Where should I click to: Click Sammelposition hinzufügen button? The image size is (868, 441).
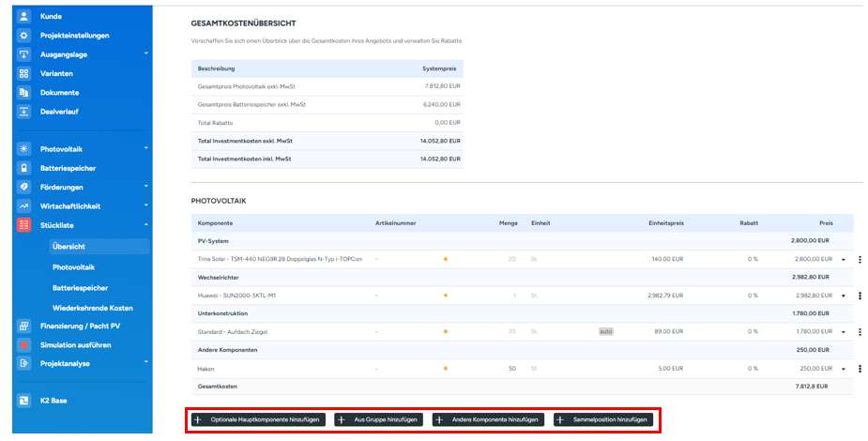(x=602, y=420)
